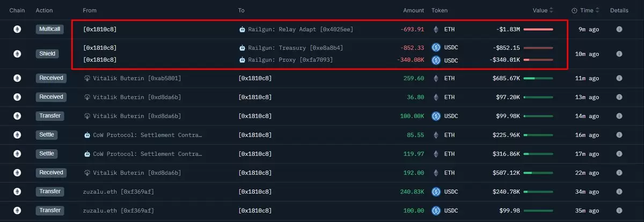
Task: Click the Amount column header
Action: point(413,11)
